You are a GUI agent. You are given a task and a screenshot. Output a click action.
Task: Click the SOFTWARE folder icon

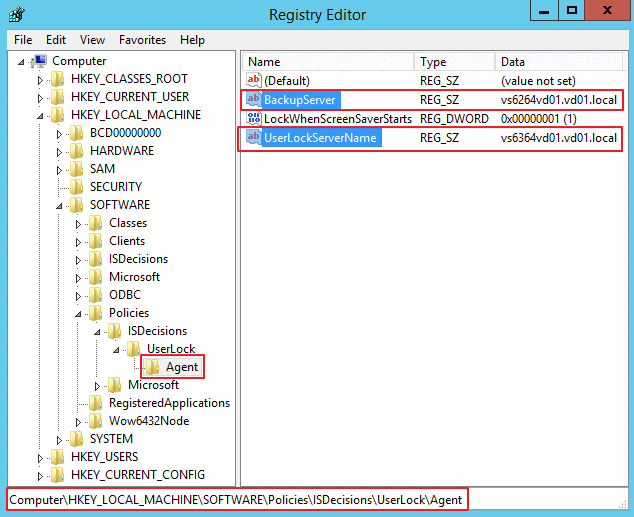click(76, 205)
